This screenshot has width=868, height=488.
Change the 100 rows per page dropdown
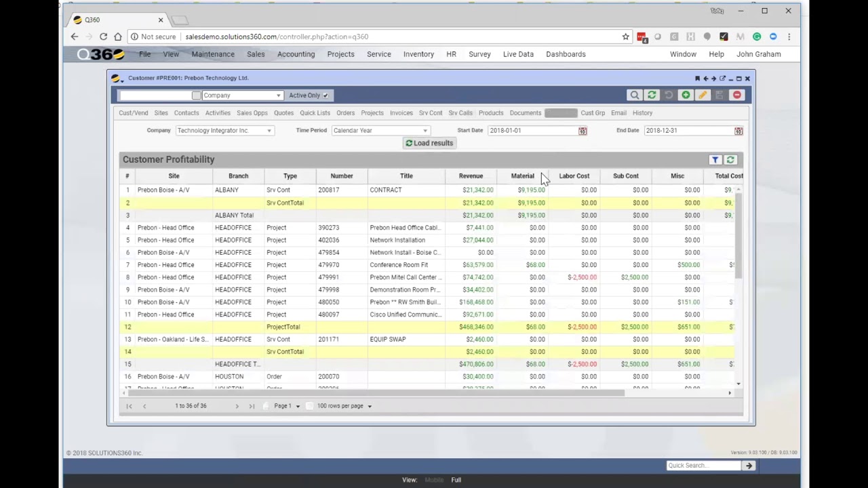pyautogui.click(x=344, y=406)
